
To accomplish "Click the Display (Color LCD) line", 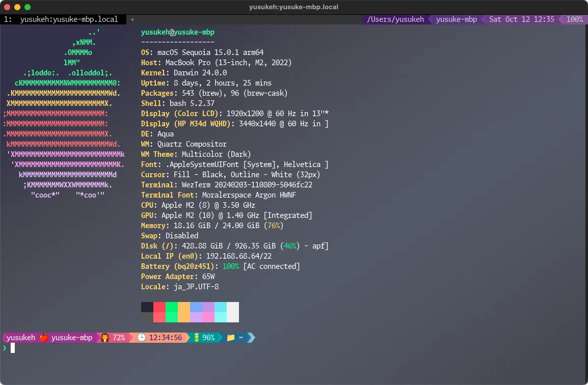I will [x=235, y=113].
